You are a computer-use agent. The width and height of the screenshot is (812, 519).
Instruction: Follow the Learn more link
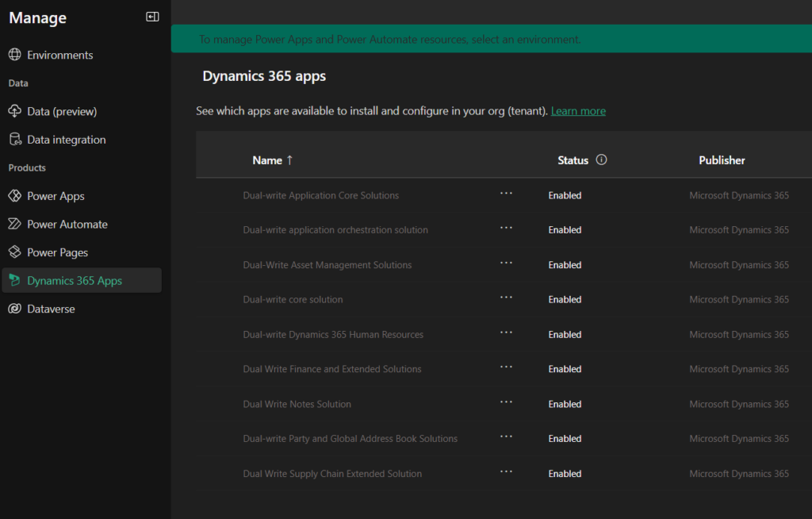coord(578,111)
